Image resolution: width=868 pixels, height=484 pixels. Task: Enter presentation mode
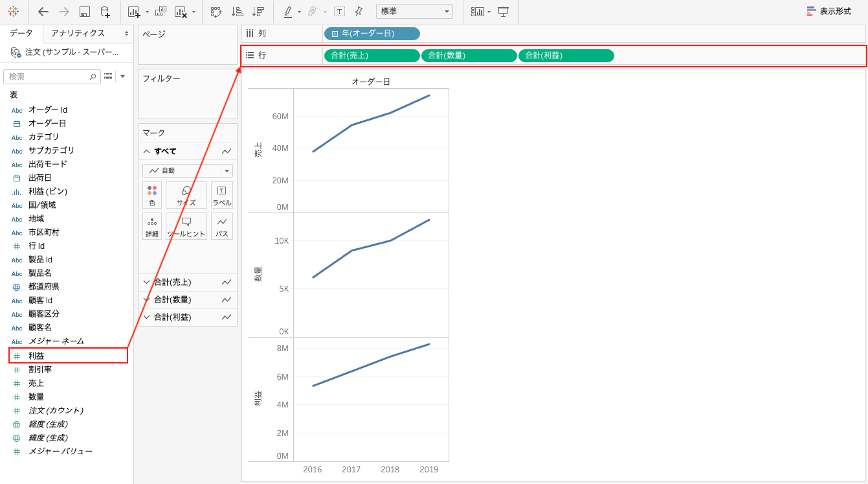pos(503,12)
